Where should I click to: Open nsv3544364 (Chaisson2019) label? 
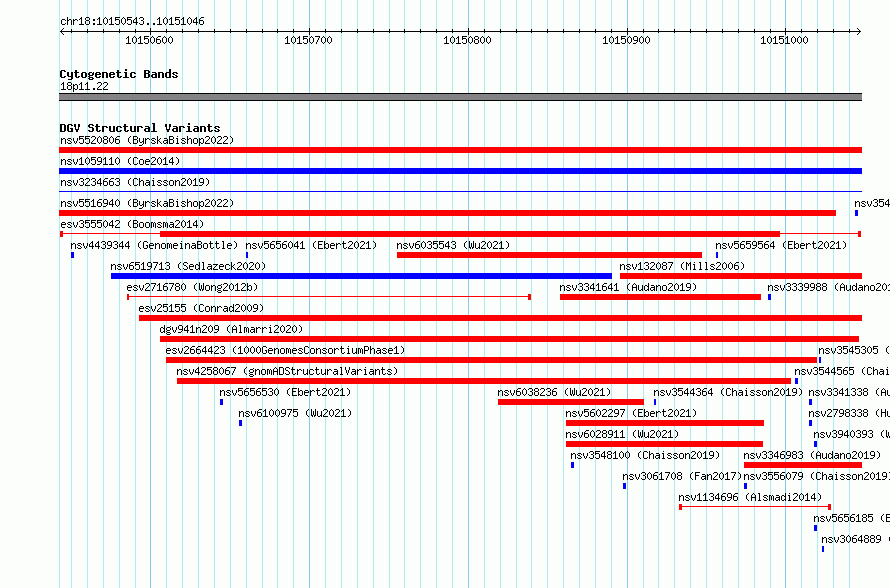pos(728,392)
